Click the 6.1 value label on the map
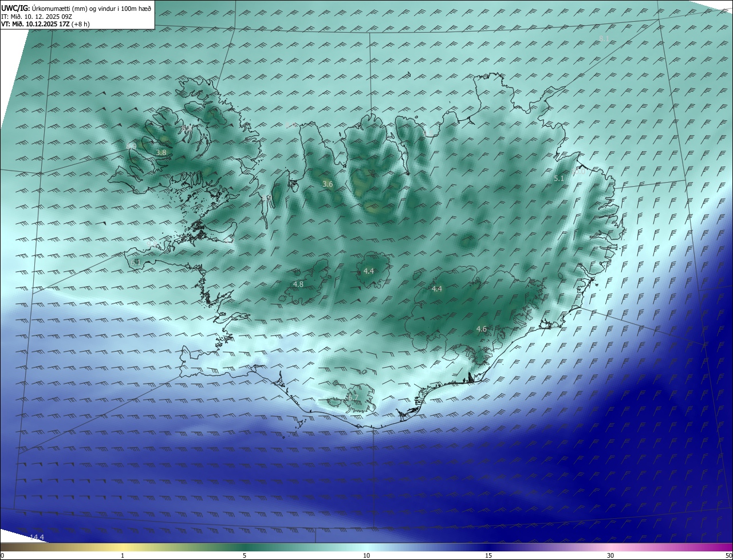The image size is (733, 560). 136,262
